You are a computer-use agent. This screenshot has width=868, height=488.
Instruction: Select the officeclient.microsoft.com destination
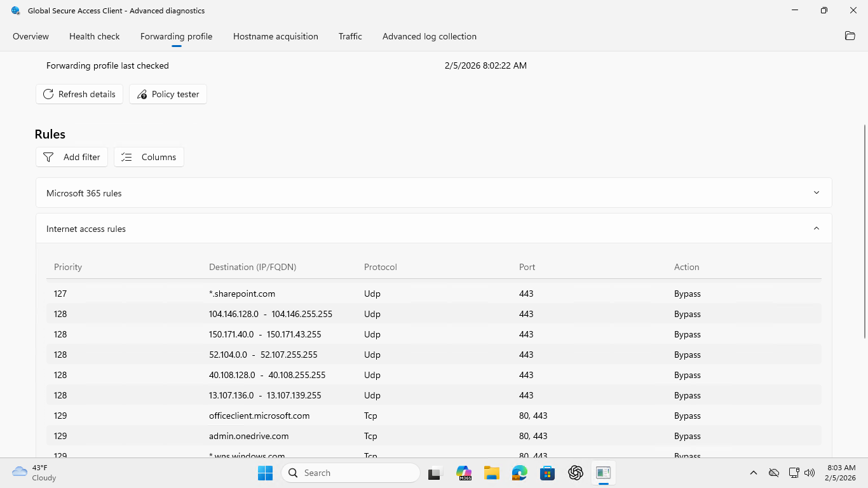click(259, 416)
